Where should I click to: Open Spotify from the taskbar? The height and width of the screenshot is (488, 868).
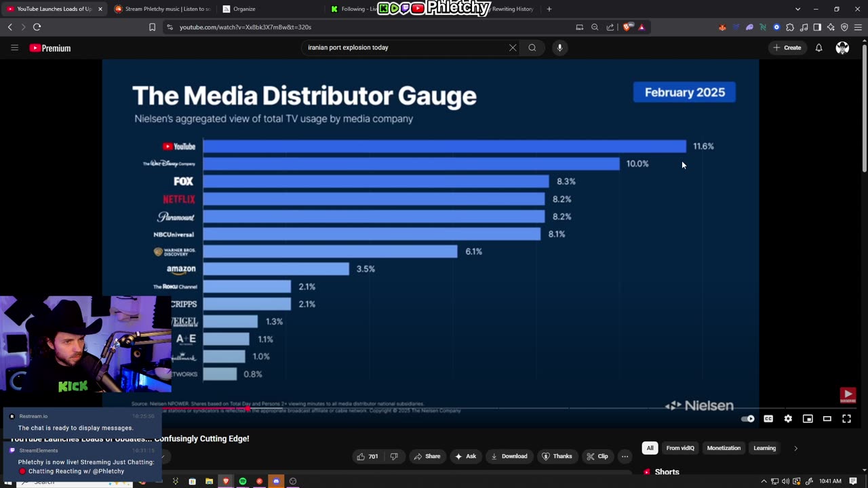[x=243, y=481]
